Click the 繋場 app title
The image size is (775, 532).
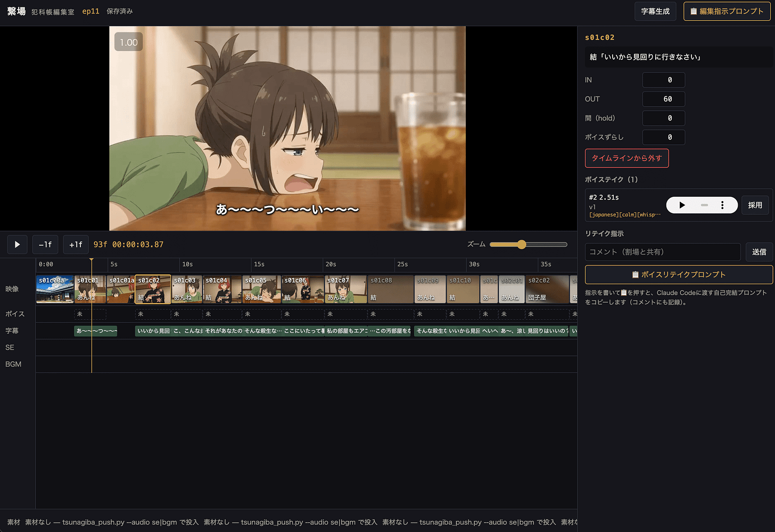17,11
